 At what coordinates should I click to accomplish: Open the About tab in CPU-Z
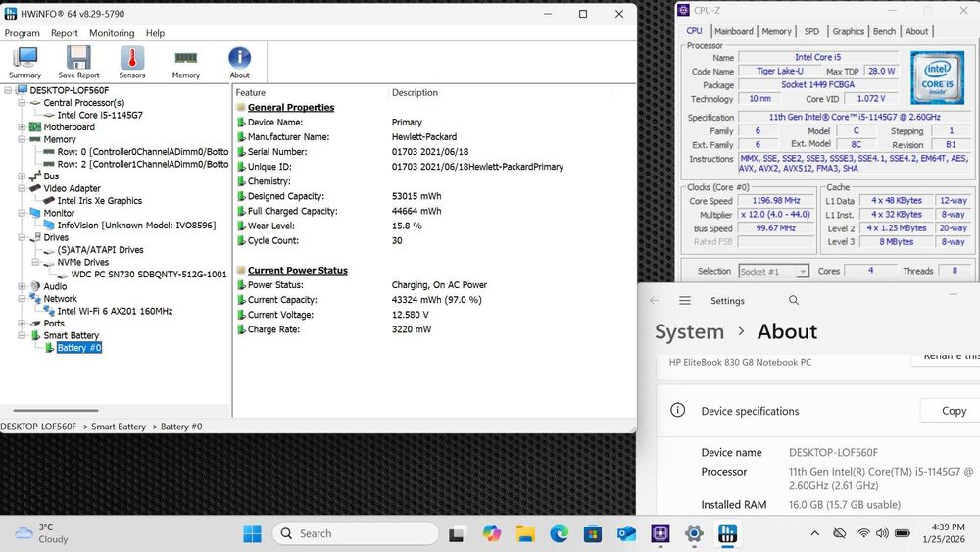(x=917, y=31)
